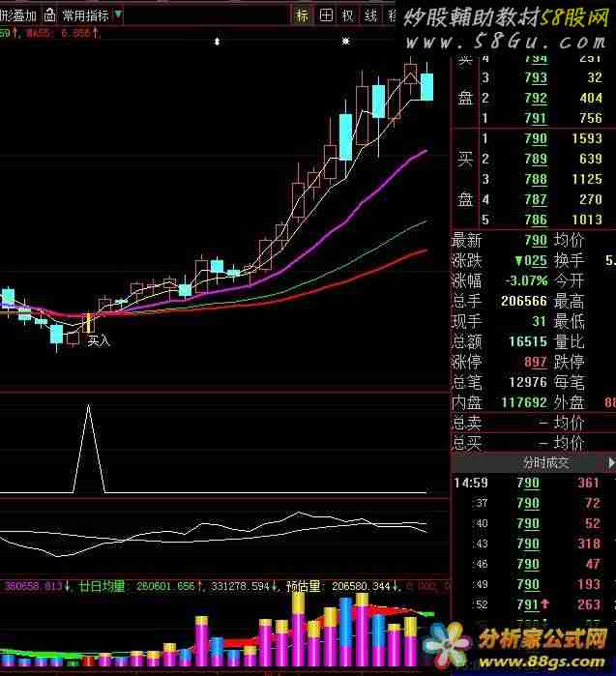The width and height of the screenshot is (616, 676).
Task: Select the trade row with volume 318
Action: tap(534, 544)
